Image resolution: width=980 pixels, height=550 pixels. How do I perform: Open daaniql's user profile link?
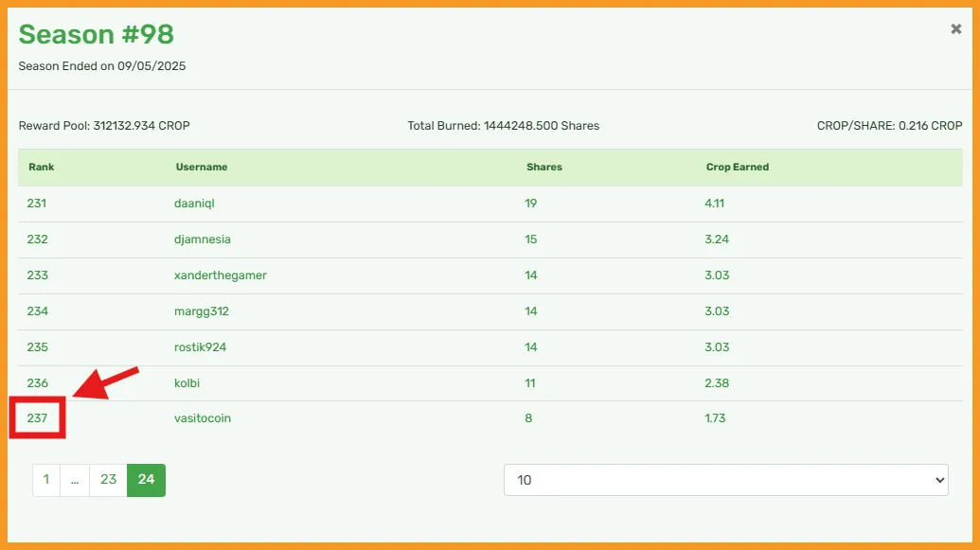click(194, 204)
